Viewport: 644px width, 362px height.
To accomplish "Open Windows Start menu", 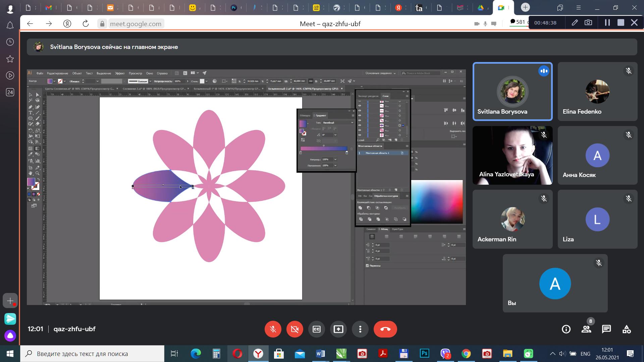I will point(10,354).
